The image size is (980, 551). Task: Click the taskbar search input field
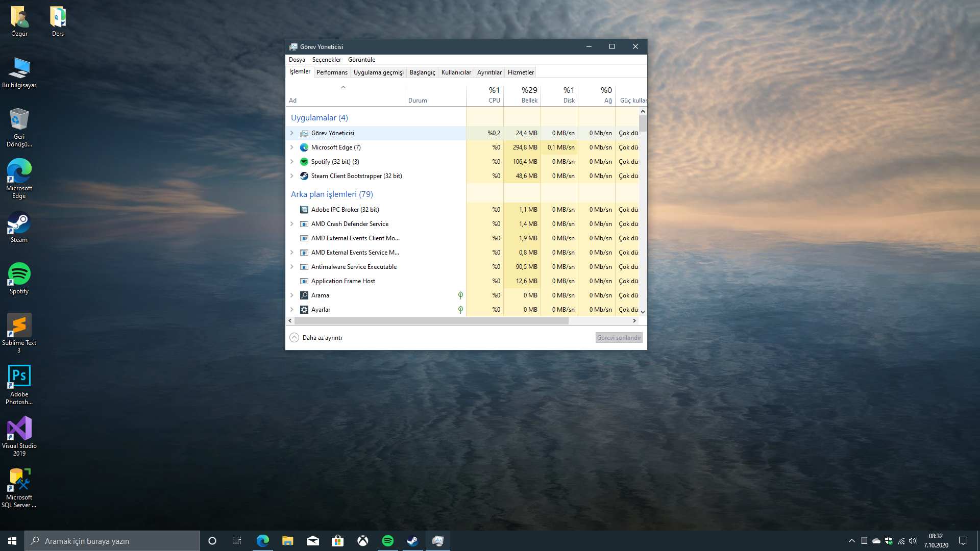tap(112, 541)
